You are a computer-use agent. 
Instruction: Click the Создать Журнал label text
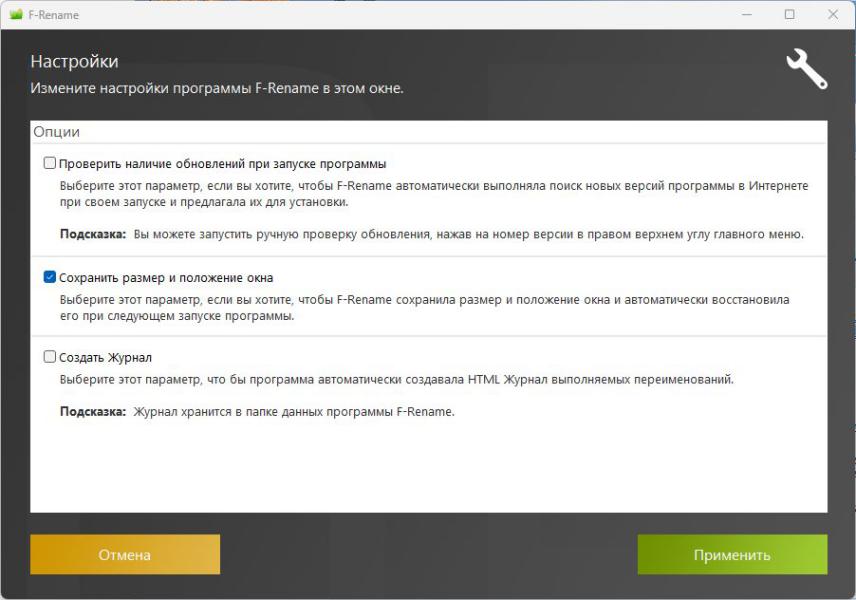(x=105, y=358)
